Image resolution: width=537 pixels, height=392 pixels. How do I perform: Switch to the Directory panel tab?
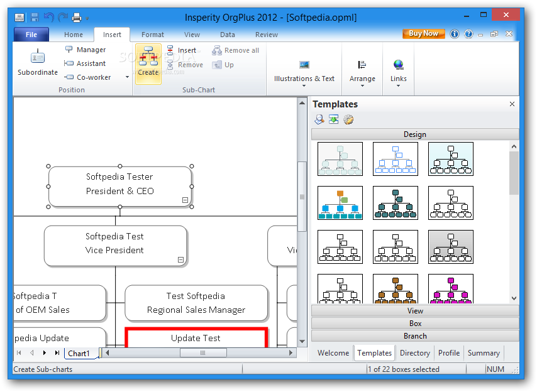pos(415,353)
